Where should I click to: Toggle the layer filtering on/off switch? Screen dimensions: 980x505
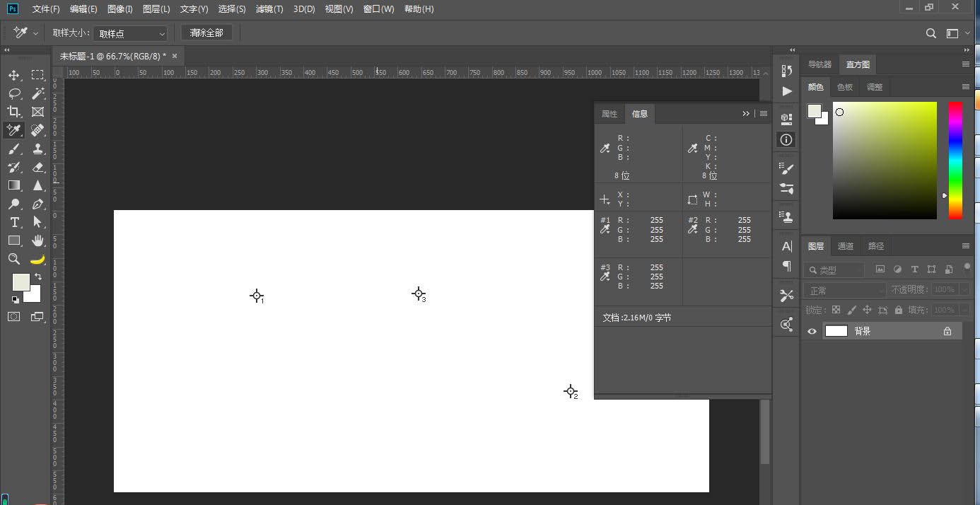pyautogui.click(x=967, y=268)
